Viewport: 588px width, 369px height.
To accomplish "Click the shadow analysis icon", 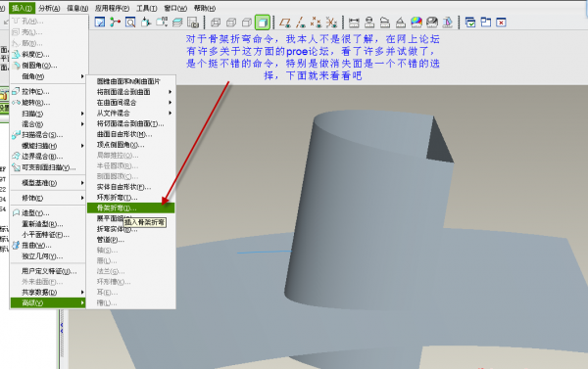I will [448, 23].
